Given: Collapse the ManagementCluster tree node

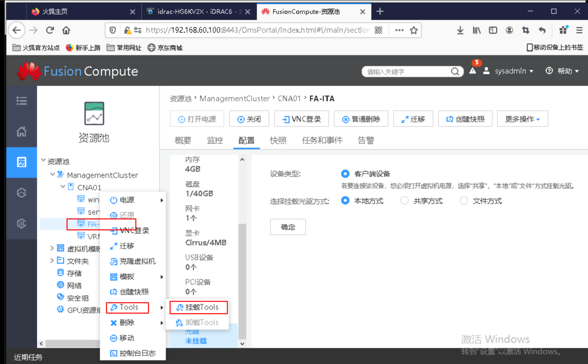Looking at the screenshot, I should pos(52,175).
